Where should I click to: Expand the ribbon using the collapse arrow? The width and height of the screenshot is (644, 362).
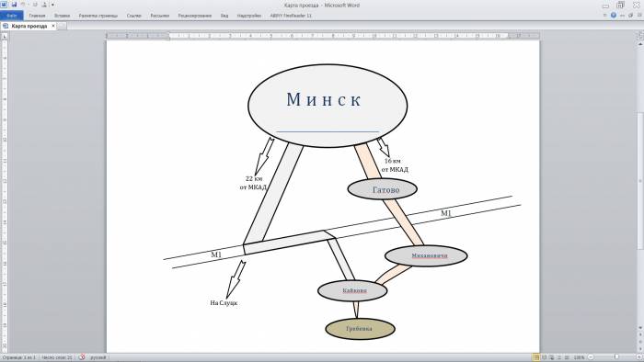click(604, 16)
